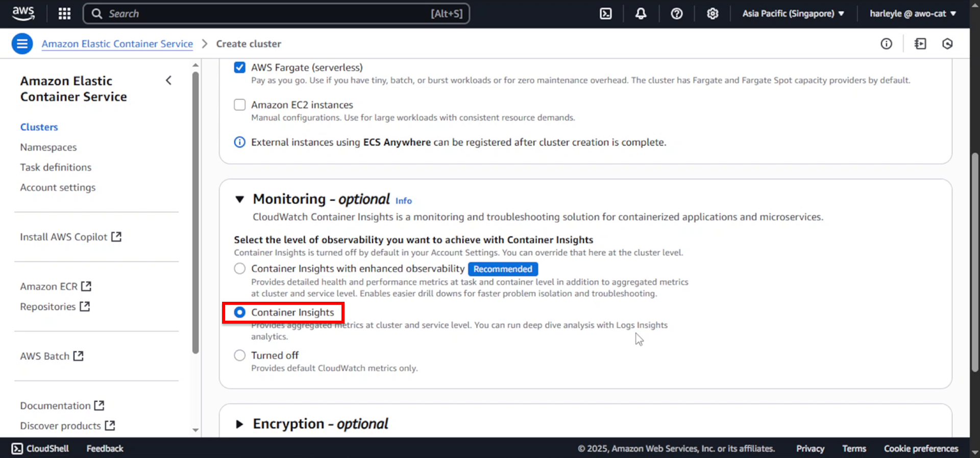Click external link icon beside Amazon ECR
980x458 pixels.
86,286
